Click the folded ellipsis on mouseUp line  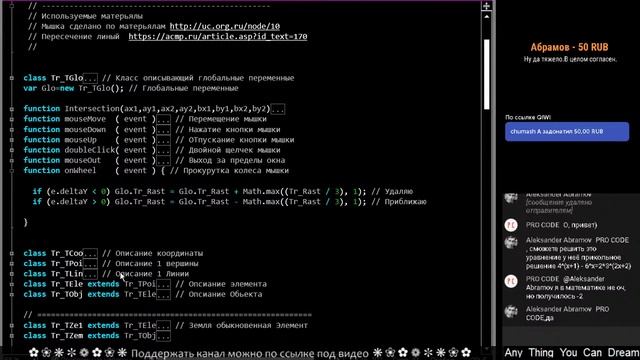[x=163, y=140]
